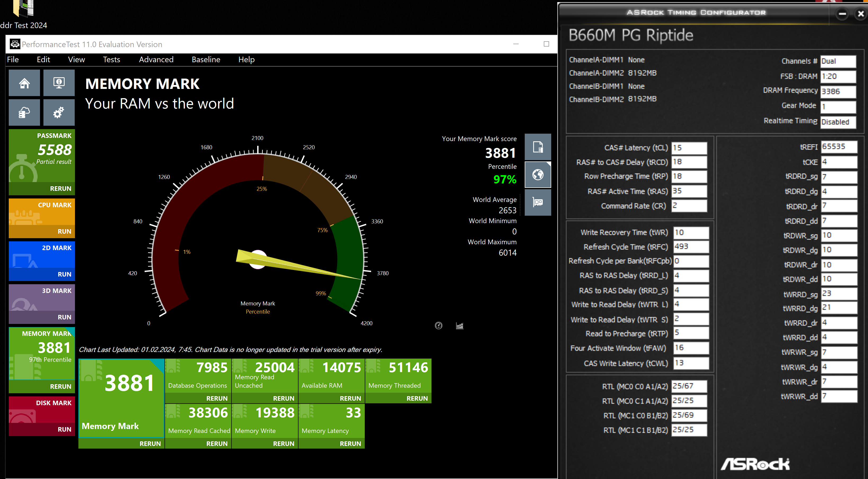Screen dimensions: 868x479
Task: Open the settings gears icon
Action: tap(59, 112)
